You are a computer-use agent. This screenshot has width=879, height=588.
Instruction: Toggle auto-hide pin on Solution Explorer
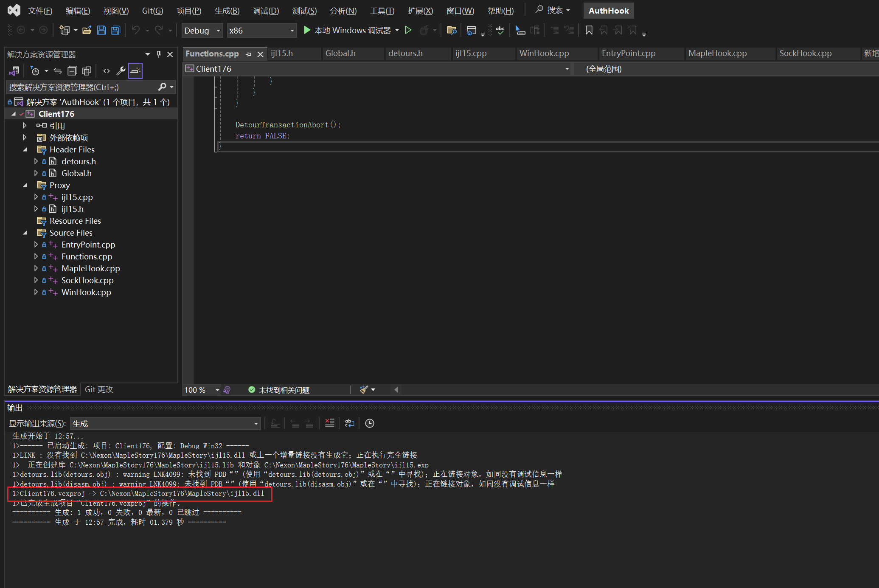pos(159,54)
